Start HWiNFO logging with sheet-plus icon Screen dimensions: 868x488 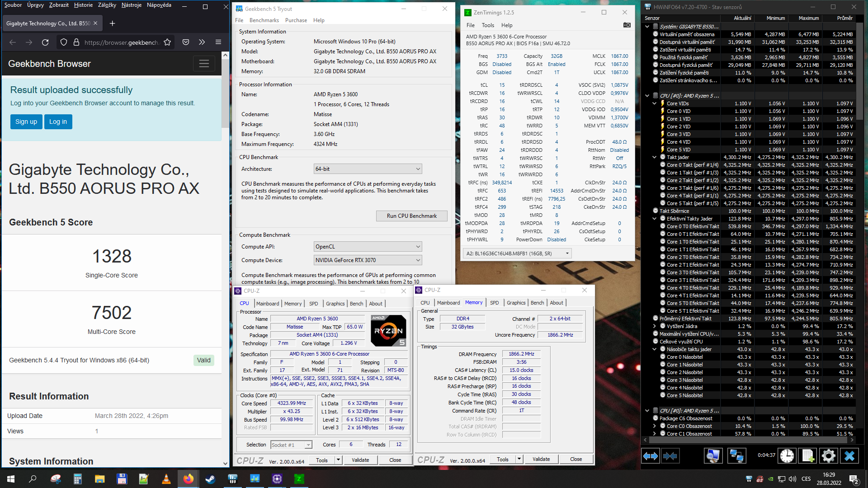(808, 456)
